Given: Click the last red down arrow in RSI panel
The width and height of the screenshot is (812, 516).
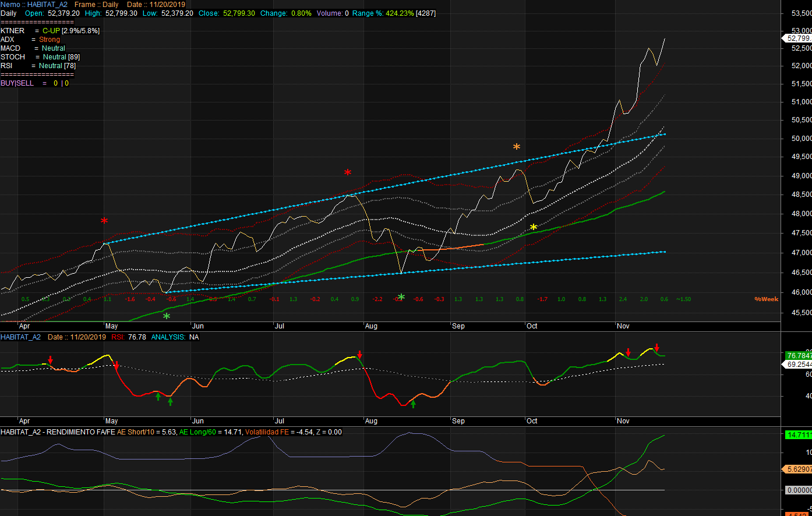Looking at the screenshot, I should 657,348.
